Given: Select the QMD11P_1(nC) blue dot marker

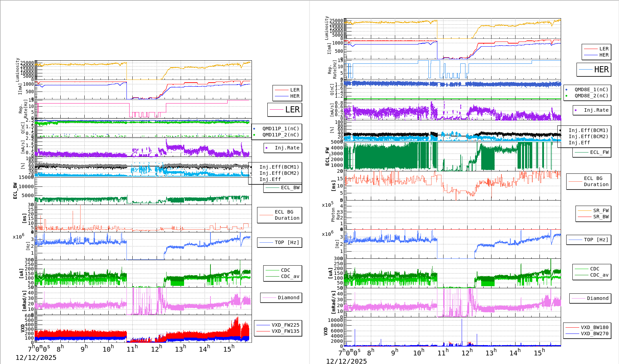Looking at the screenshot, I should 254,129.
